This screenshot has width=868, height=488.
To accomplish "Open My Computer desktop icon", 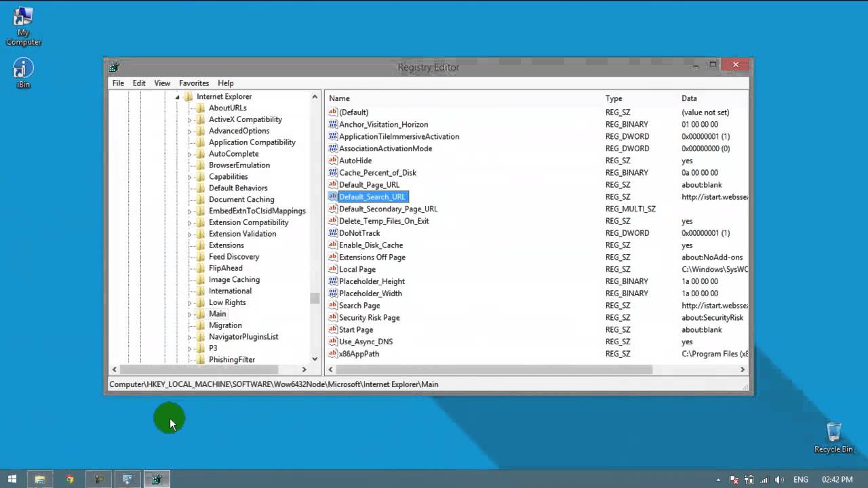I will tap(24, 27).
